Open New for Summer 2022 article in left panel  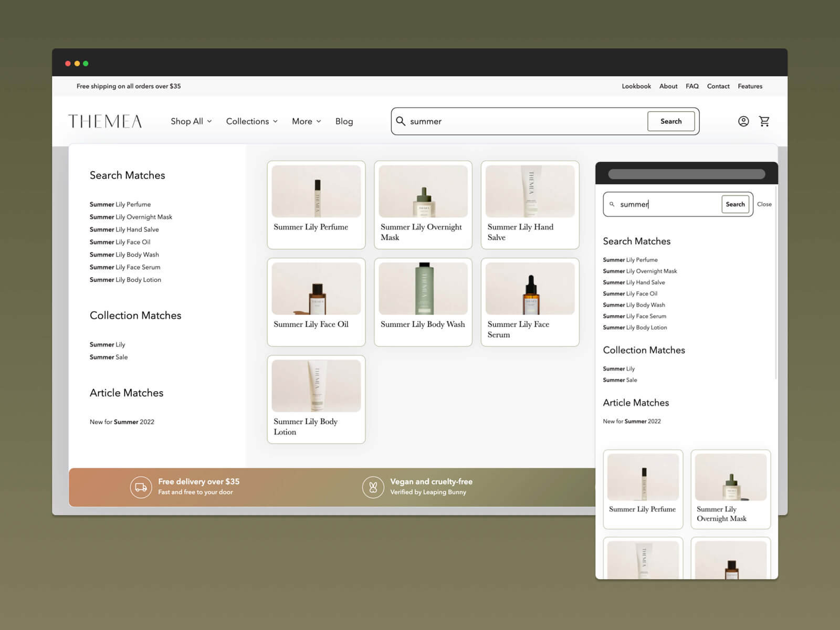(x=122, y=422)
